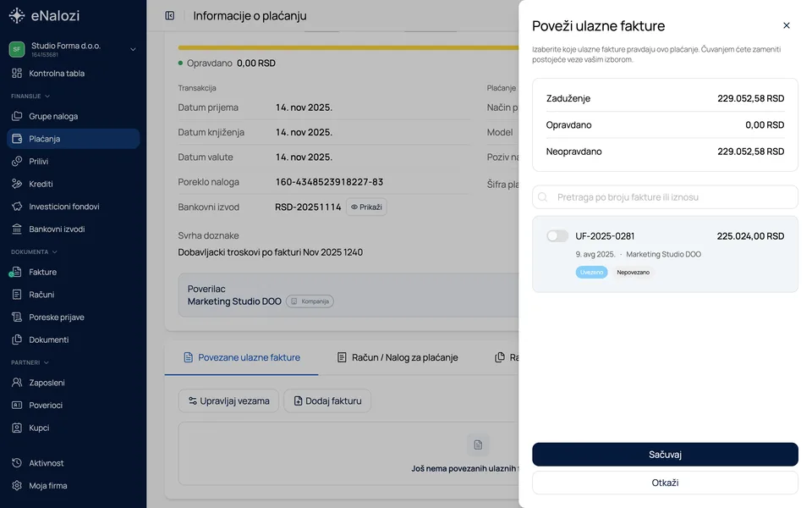Click Upravljaj vezama button

[x=228, y=400]
